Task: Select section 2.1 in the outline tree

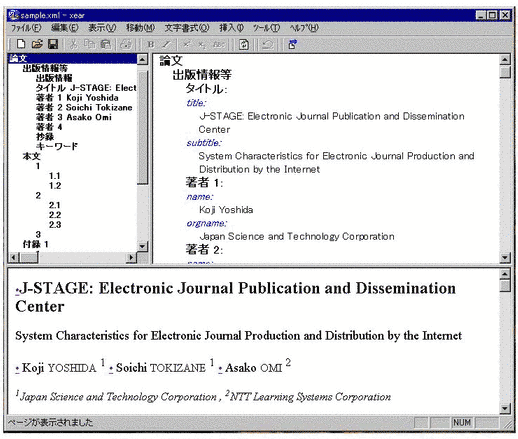Action: point(55,205)
